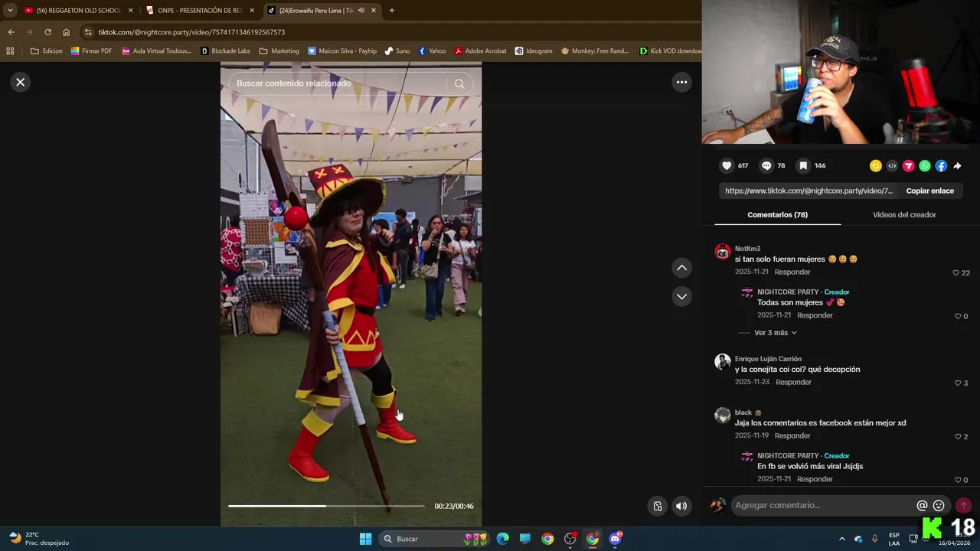The height and width of the screenshot is (551, 980).
Task: Open more share options arrow
Action: click(957, 166)
